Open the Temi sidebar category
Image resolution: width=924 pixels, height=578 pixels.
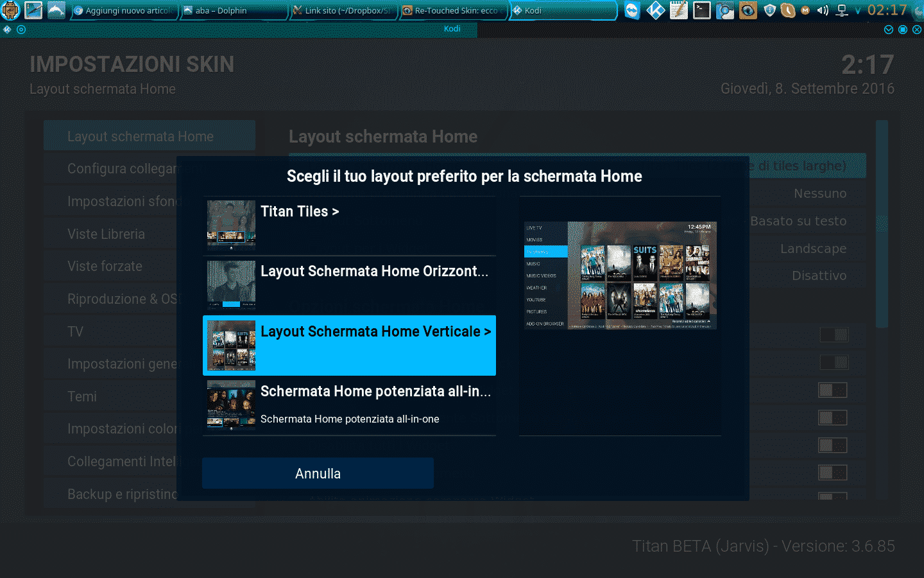click(x=150, y=396)
